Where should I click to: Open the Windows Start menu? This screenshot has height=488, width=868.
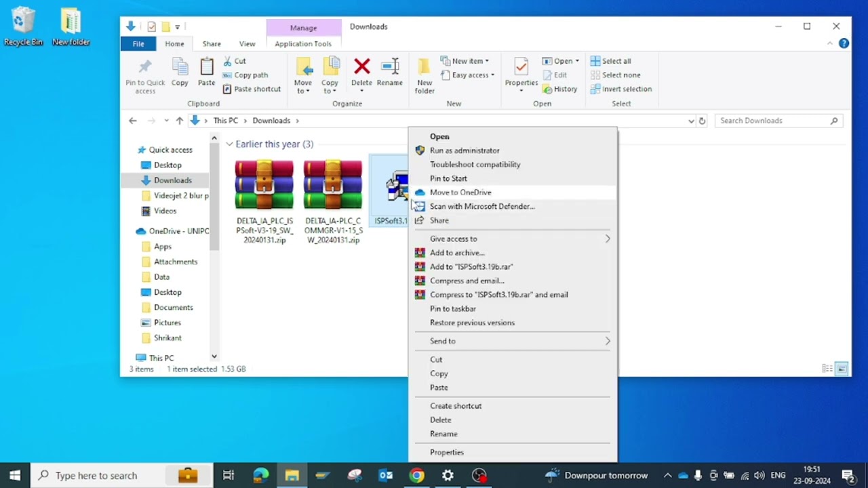15,475
